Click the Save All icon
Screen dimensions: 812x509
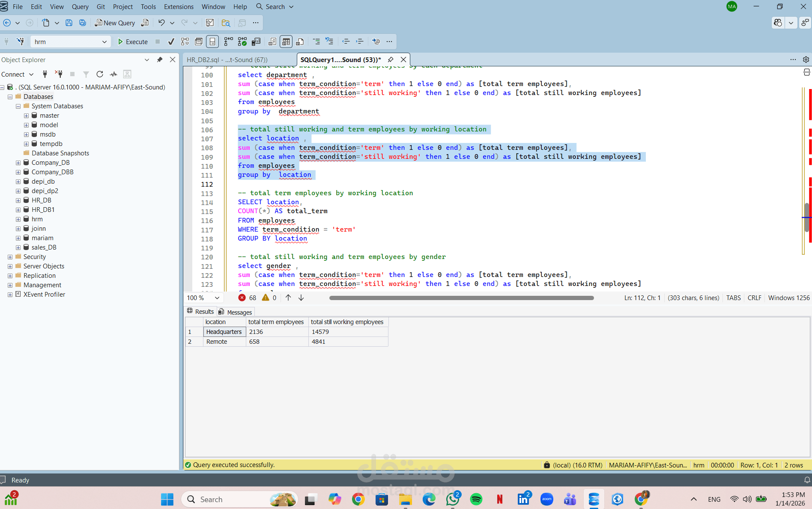pyautogui.click(x=83, y=23)
